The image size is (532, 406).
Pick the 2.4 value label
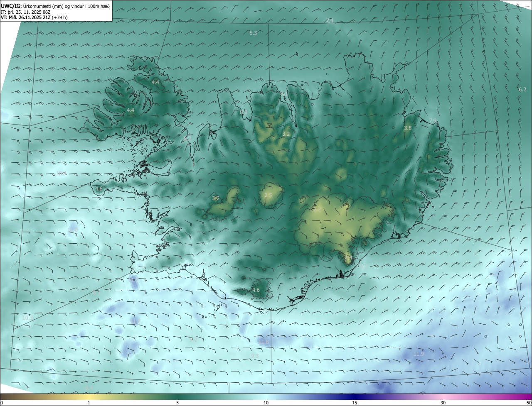[348, 258]
